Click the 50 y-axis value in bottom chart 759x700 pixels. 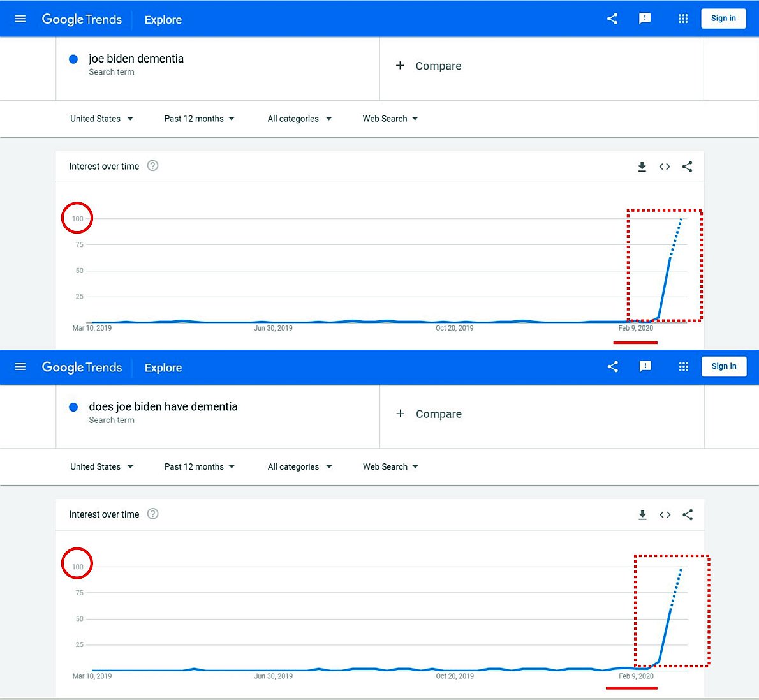(79, 618)
